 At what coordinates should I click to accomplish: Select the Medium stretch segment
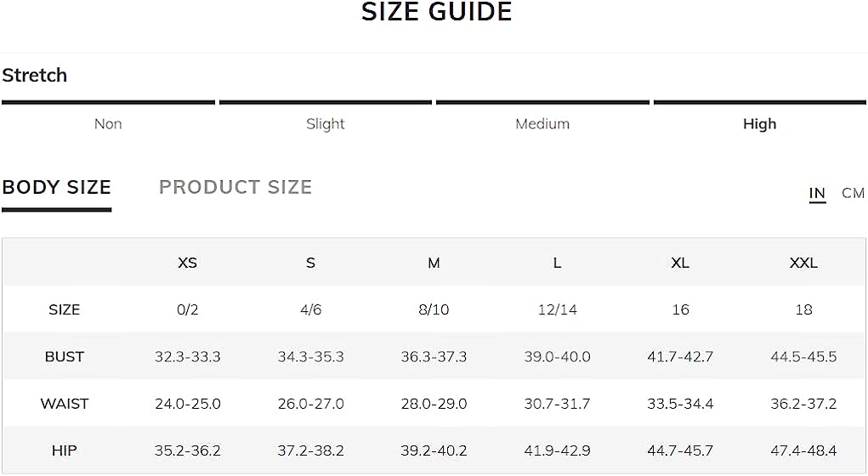pyautogui.click(x=542, y=123)
